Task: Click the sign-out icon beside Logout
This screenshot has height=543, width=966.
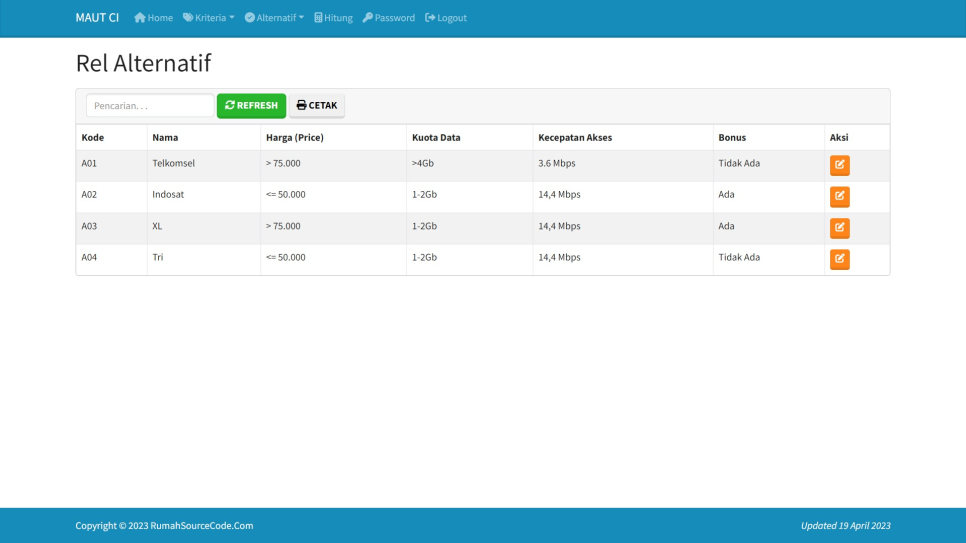Action: point(430,18)
